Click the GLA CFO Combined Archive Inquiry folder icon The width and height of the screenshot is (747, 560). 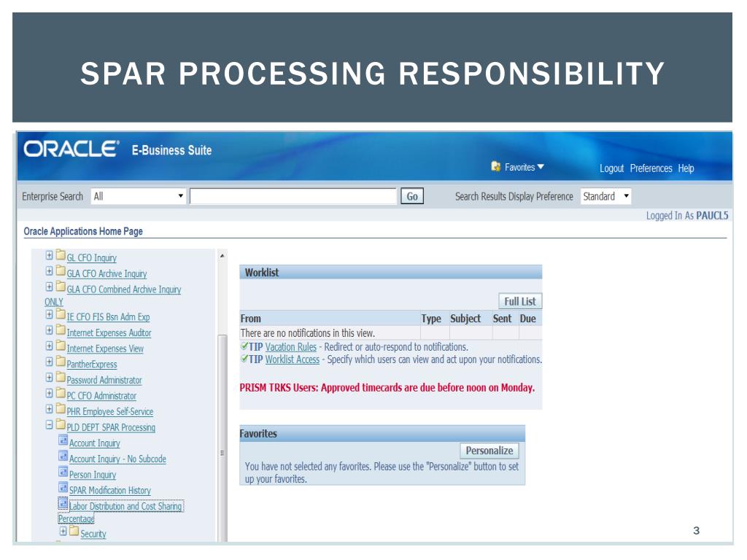tap(61, 286)
